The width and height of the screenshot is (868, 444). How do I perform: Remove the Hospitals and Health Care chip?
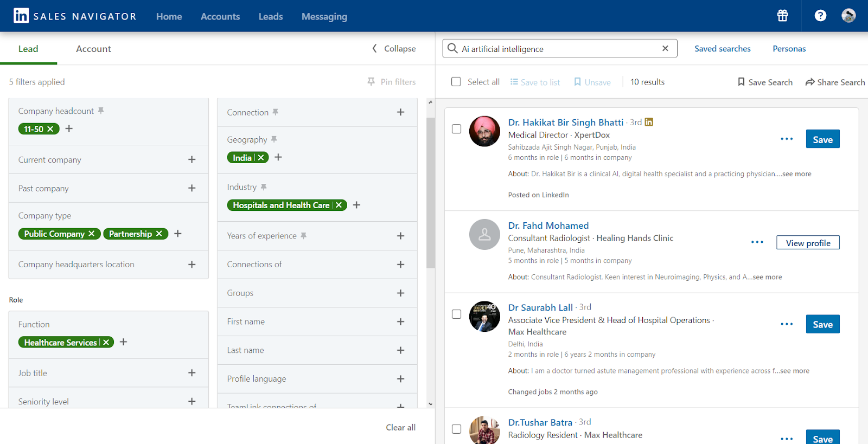point(339,205)
